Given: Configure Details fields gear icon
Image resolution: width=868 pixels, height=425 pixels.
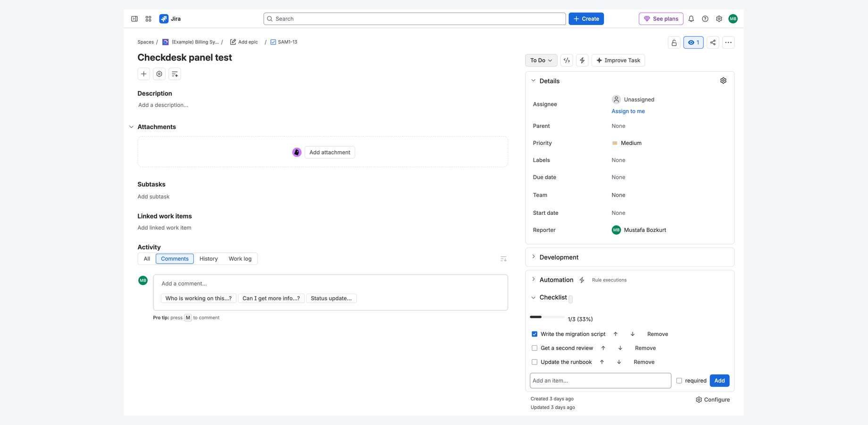Looking at the screenshot, I should pyautogui.click(x=723, y=81).
